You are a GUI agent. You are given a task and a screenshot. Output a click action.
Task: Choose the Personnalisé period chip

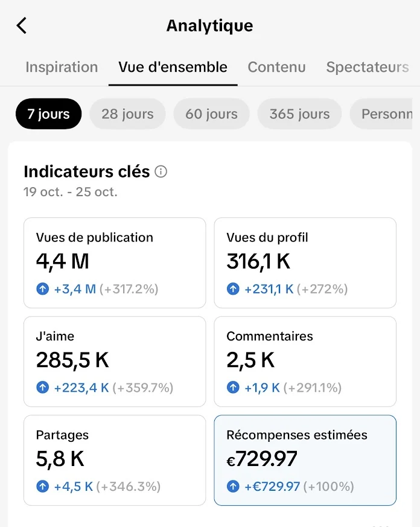tap(381, 114)
